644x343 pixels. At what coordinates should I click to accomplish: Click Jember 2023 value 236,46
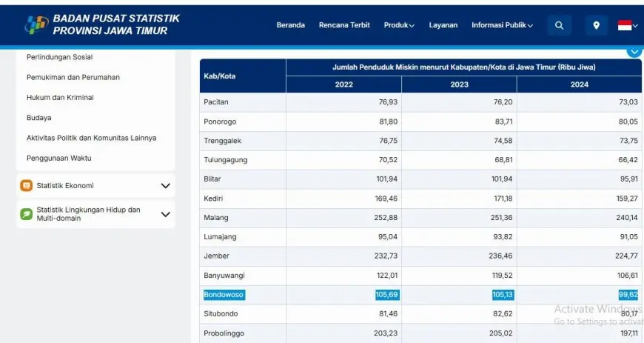500,256
